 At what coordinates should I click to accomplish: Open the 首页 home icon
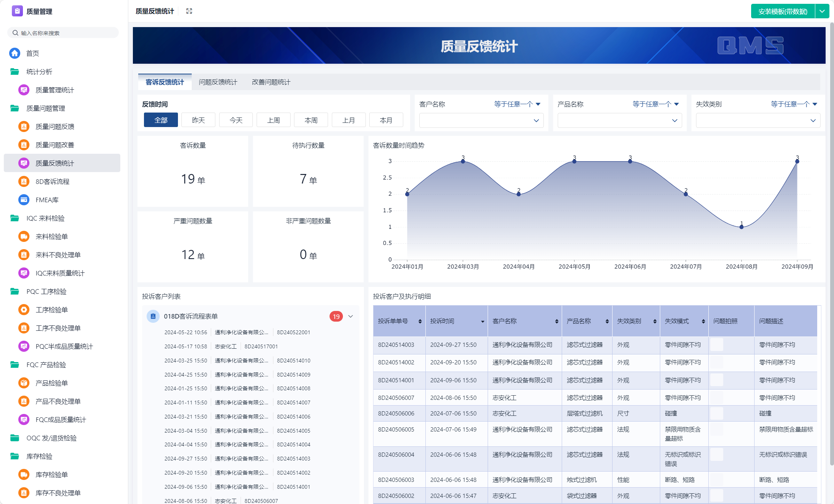[x=15, y=53]
